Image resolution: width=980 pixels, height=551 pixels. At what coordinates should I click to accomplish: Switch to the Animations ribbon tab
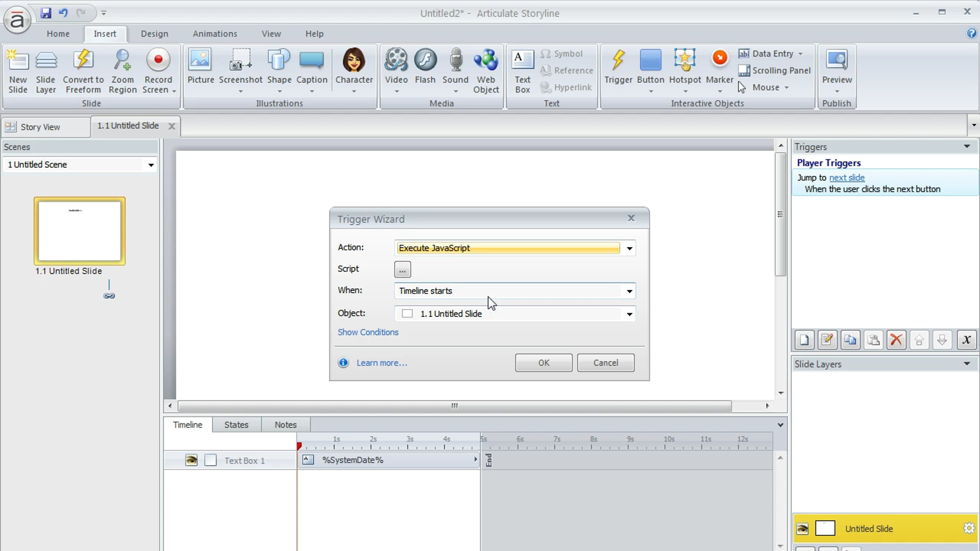(215, 33)
